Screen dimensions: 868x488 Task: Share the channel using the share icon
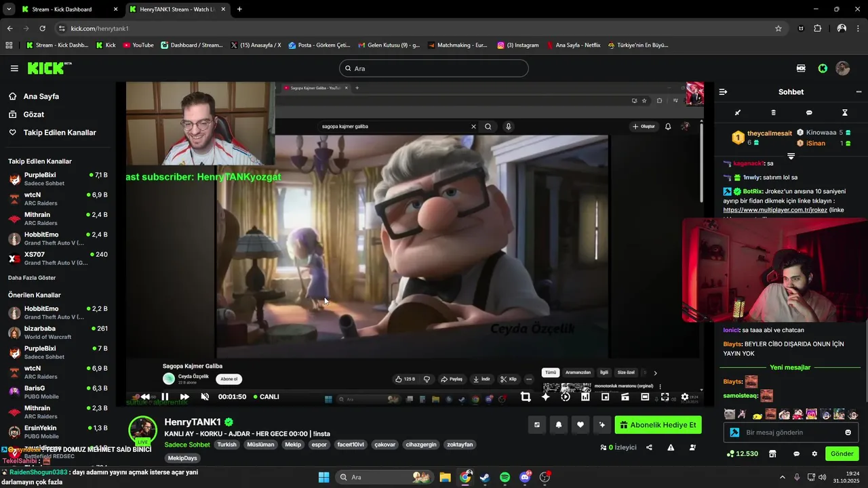point(649,447)
